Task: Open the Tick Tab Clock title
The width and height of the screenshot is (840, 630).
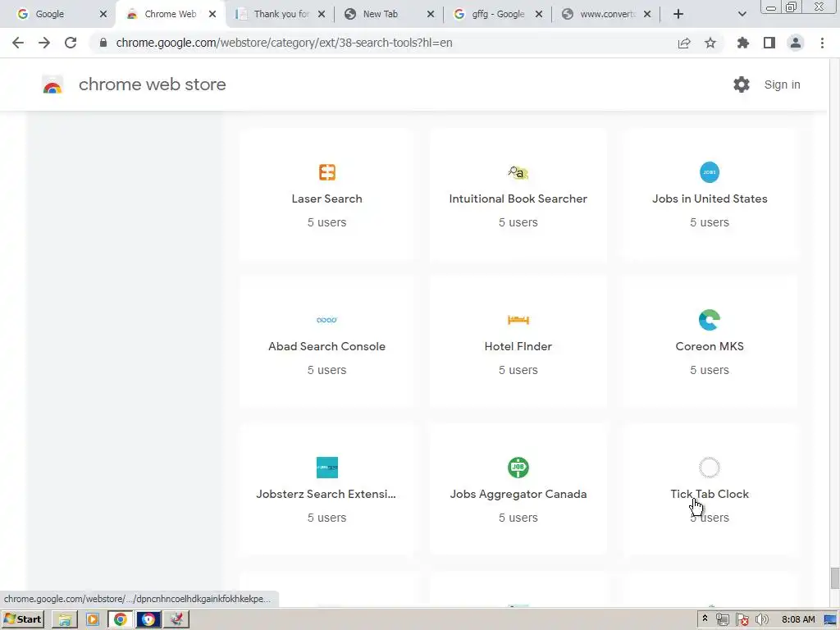Action: coord(710,494)
